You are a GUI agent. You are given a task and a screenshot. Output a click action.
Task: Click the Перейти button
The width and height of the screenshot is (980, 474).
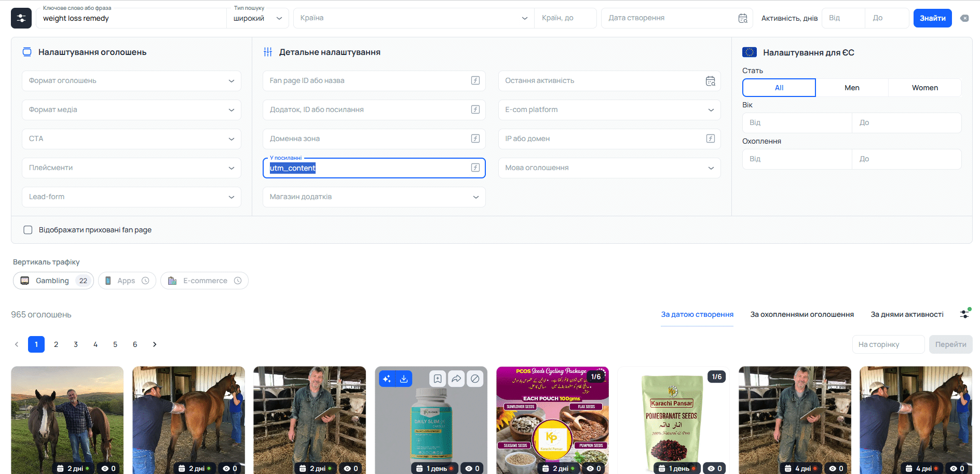click(950, 344)
